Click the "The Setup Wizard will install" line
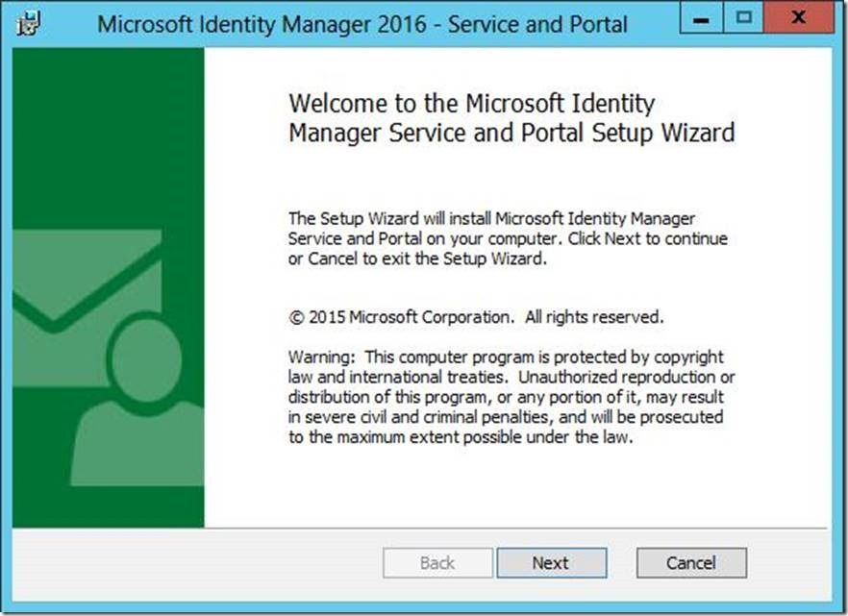 pos(491,219)
